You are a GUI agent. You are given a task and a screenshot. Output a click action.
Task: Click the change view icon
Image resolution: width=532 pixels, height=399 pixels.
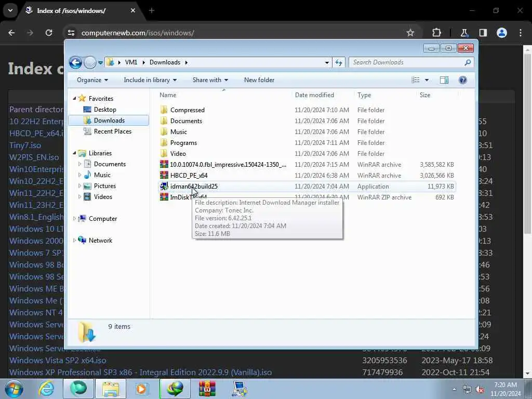coord(416,80)
